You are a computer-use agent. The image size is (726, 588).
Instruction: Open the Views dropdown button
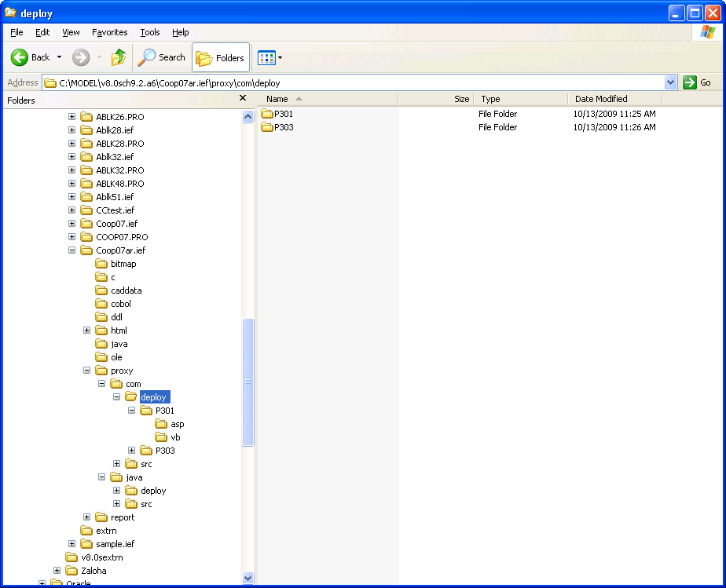click(270, 57)
